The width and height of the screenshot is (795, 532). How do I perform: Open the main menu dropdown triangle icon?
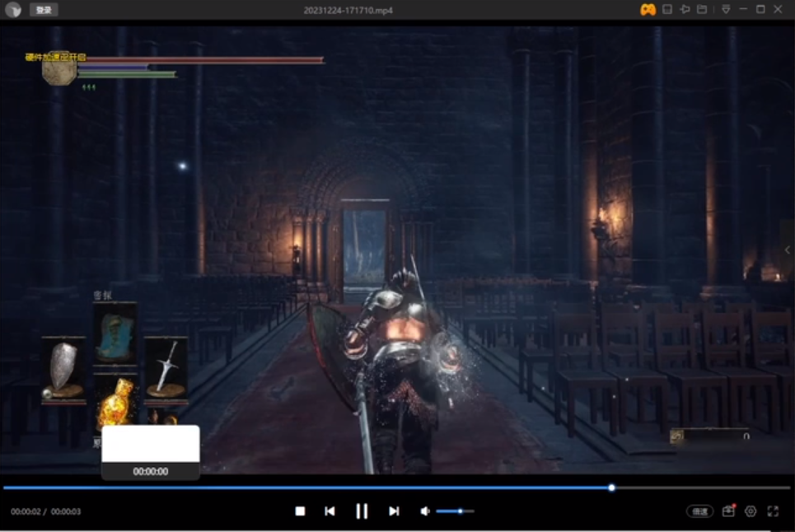click(x=726, y=9)
